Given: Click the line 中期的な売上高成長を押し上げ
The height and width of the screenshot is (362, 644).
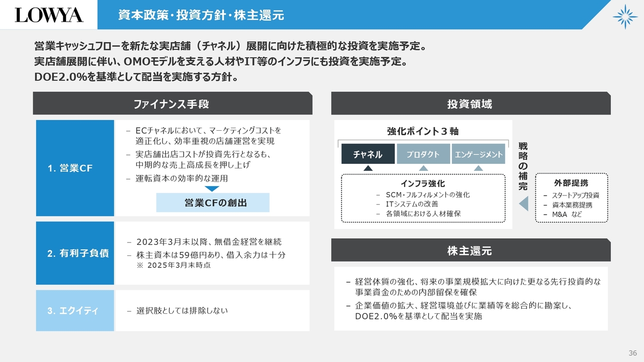Looking at the screenshot, I should click(193, 165).
